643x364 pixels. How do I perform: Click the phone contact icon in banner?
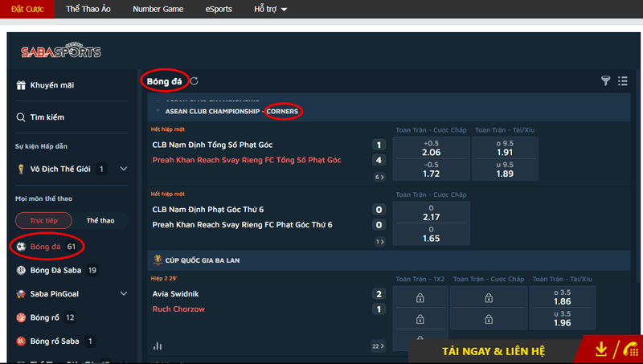point(629,350)
